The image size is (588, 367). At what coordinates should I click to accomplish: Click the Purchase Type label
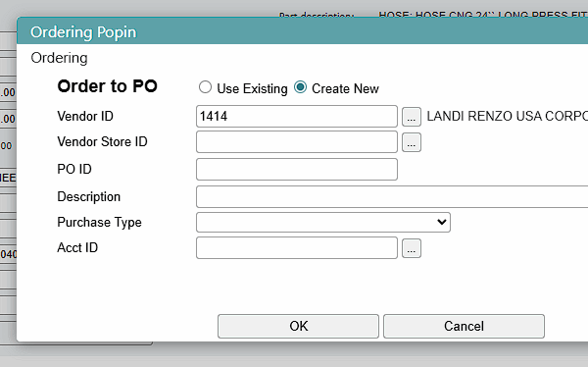pyautogui.click(x=99, y=222)
